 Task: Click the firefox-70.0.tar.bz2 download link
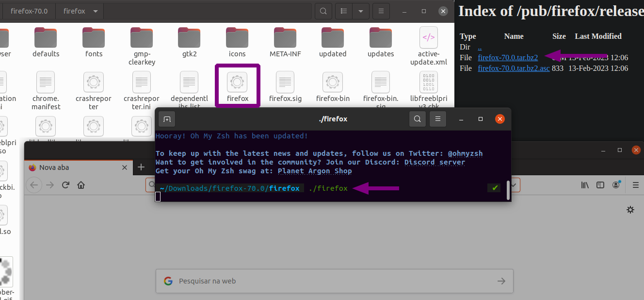pos(508,58)
